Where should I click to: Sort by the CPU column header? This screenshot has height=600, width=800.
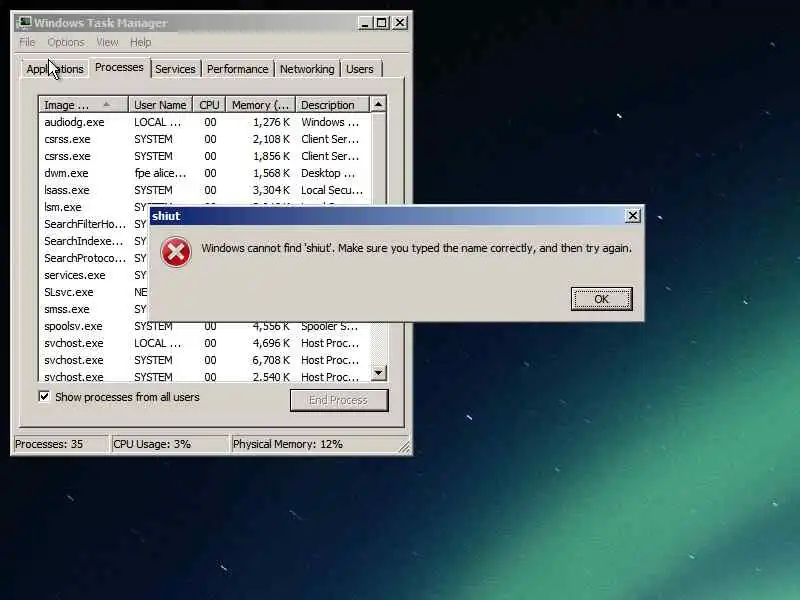209,105
